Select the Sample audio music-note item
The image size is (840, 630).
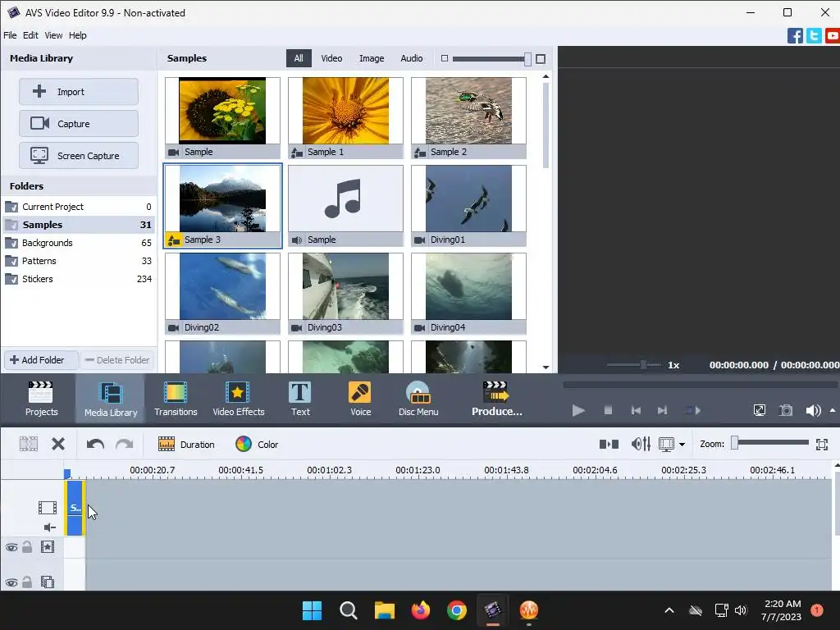click(x=345, y=206)
